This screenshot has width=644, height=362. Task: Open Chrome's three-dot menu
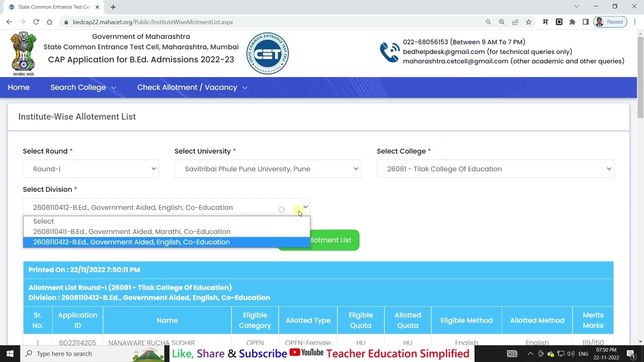click(635, 22)
